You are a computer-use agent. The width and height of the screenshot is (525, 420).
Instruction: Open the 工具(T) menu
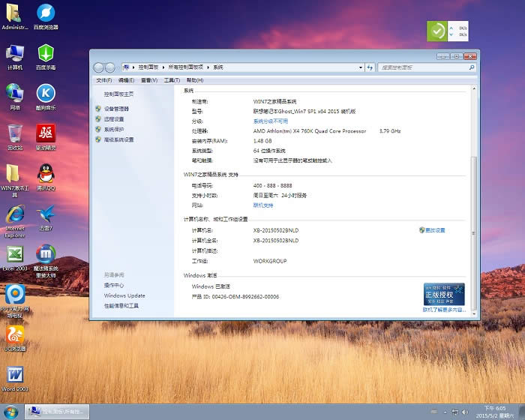tap(171, 80)
